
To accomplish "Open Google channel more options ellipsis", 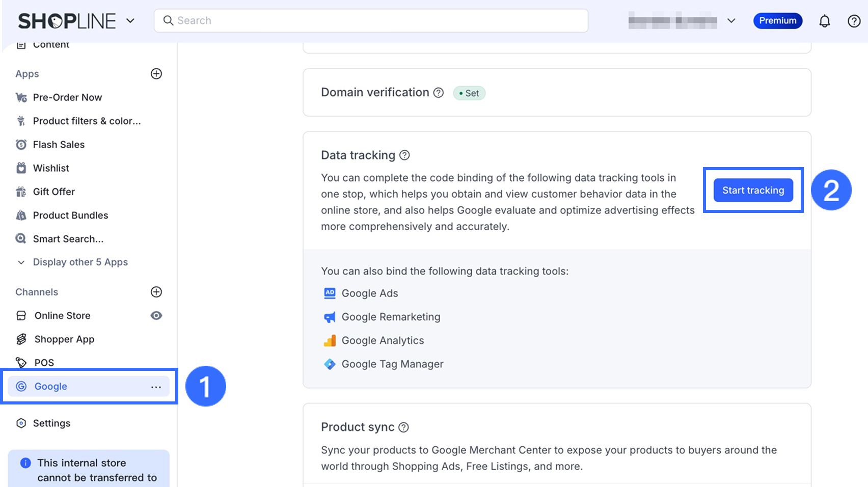I will pyautogui.click(x=156, y=387).
